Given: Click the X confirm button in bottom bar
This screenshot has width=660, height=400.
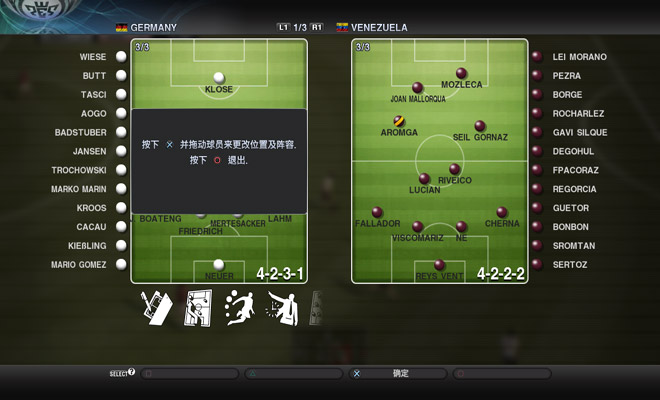Looking at the screenshot, I should (x=398, y=373).
